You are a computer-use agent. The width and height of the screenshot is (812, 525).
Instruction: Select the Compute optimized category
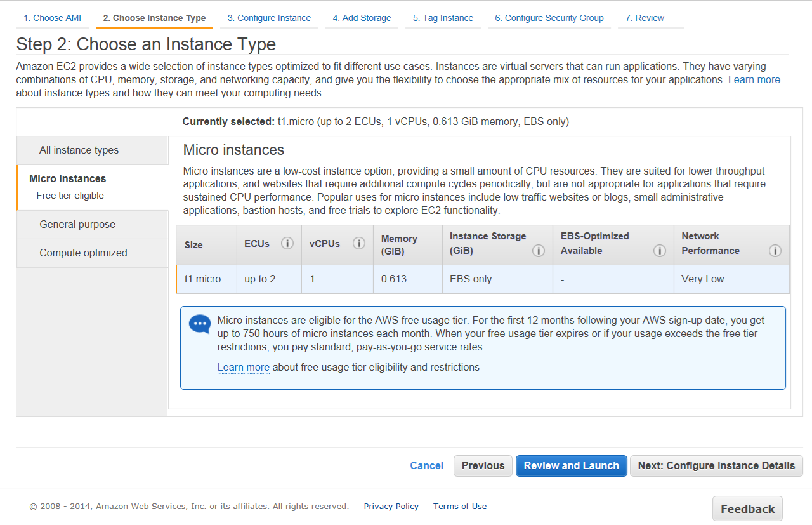pyautogui.click(x=83, y=253)
